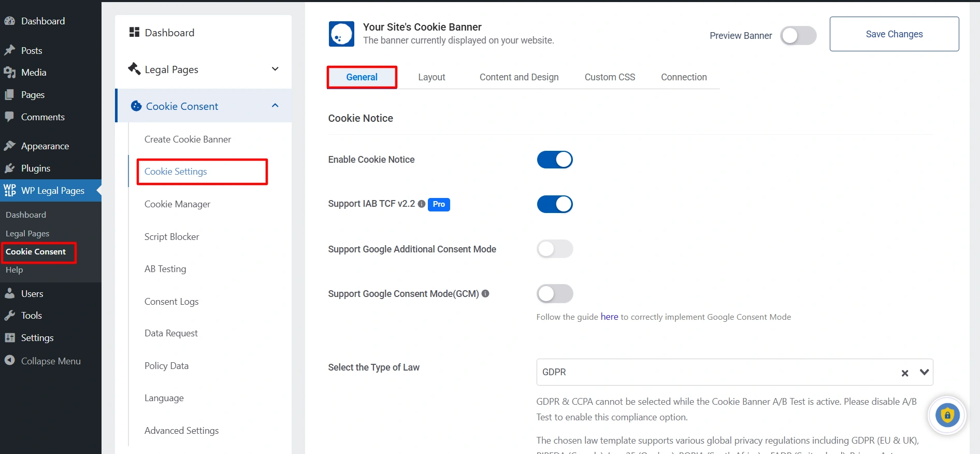Click the Preview Banner label text
Screen dimensions: 980x454
(x=741, y=36)
